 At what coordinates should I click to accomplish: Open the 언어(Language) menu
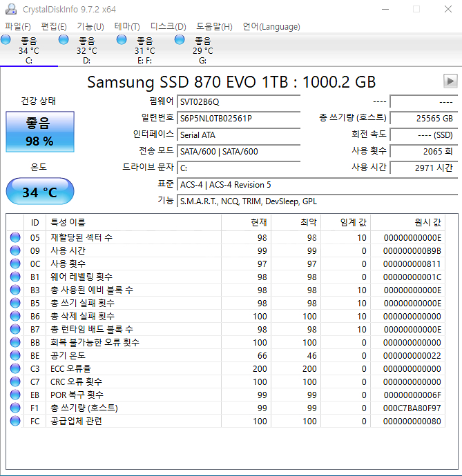pos(271,27)
